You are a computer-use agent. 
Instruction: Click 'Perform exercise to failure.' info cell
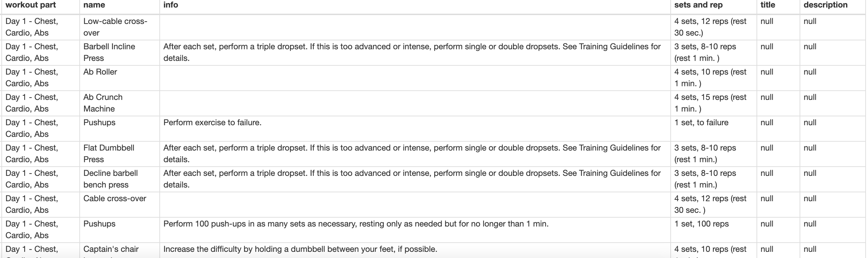[212, 123]
